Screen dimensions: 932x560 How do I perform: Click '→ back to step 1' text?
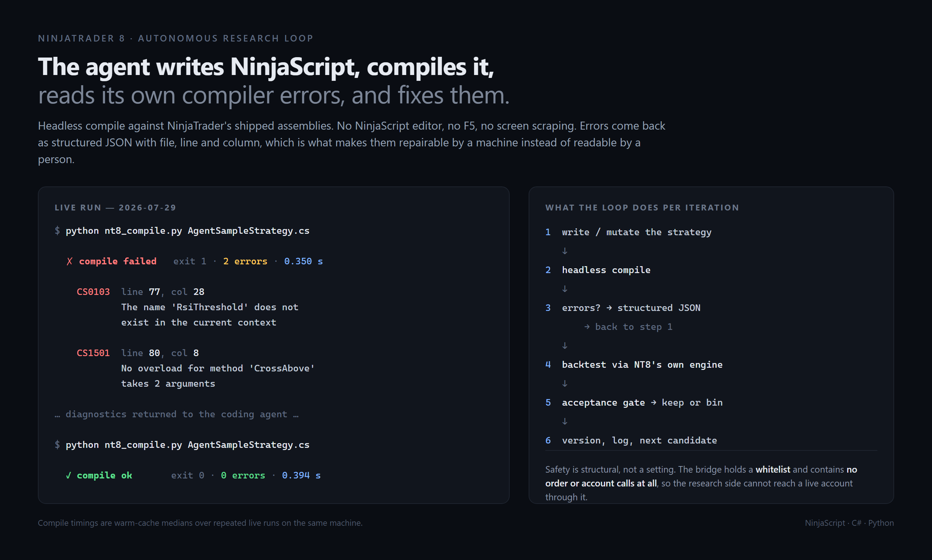pyautogui.click(x=628, y=327)
